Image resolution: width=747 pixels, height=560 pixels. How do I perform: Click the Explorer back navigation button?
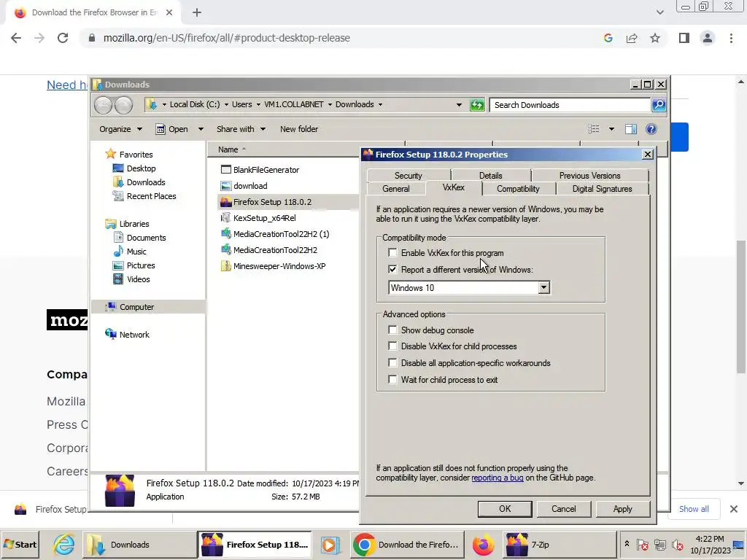(x=103, y=105)
